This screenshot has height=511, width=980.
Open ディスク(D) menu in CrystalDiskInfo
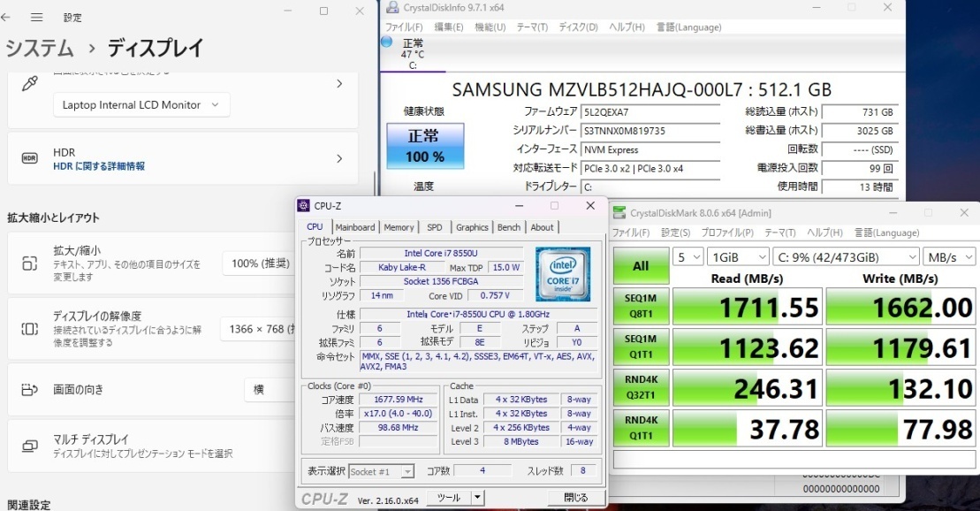(x=578, y=27)
